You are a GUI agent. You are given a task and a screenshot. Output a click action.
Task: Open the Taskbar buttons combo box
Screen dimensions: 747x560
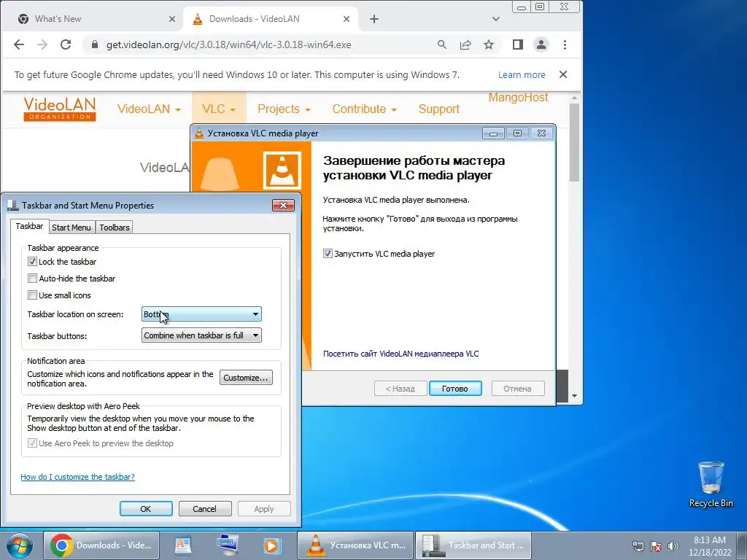tap(201, 335)
